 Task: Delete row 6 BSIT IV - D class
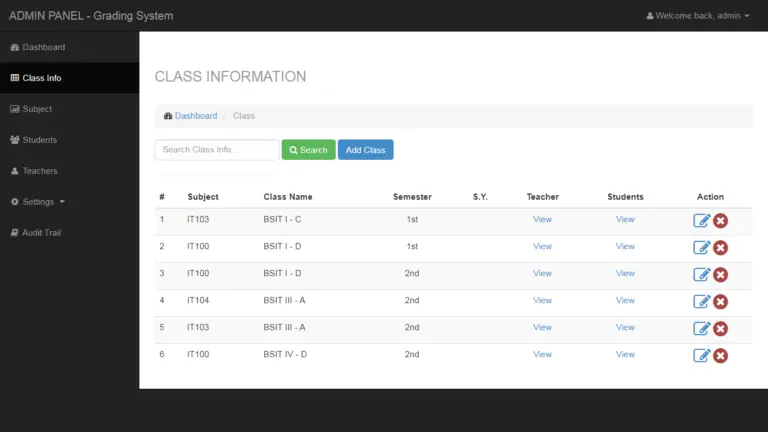tap(720, 356)
